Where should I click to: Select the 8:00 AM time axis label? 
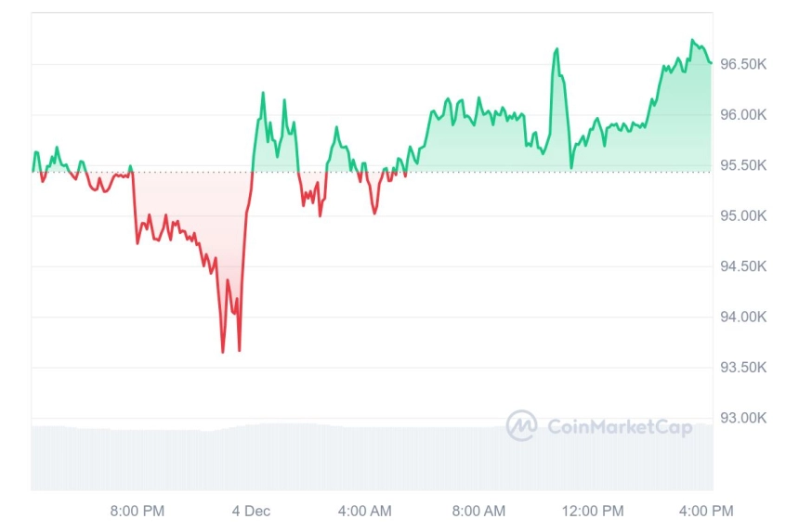[478, 511]
